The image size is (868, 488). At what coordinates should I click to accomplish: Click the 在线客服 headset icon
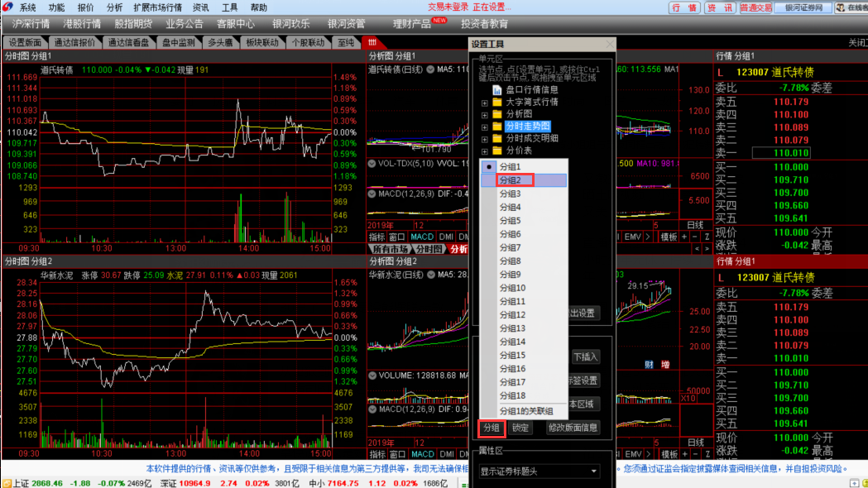click(841, 7)
